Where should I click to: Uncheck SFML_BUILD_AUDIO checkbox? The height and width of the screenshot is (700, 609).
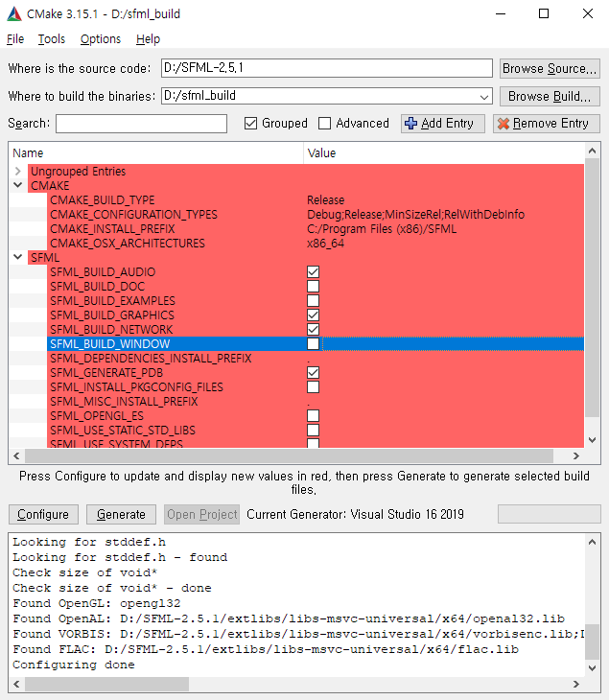pos(313,272)
